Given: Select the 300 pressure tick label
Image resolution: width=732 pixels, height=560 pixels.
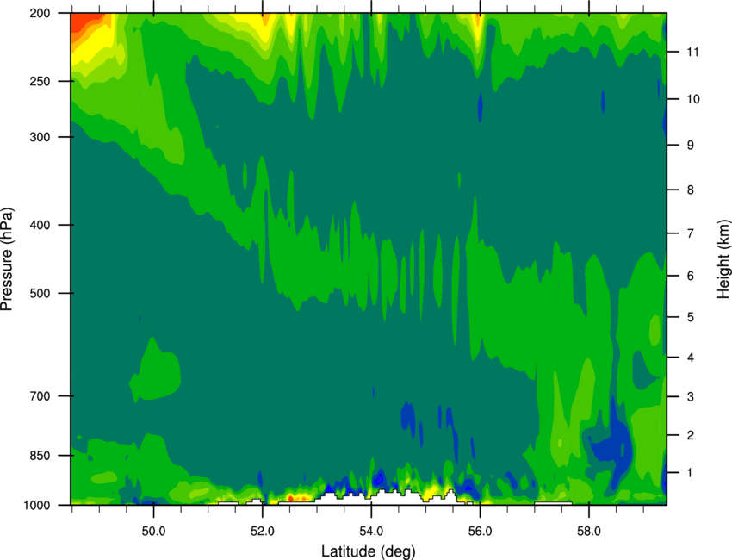Looking at the screenshot, I should pyautogui.click(x=40, y=137).
